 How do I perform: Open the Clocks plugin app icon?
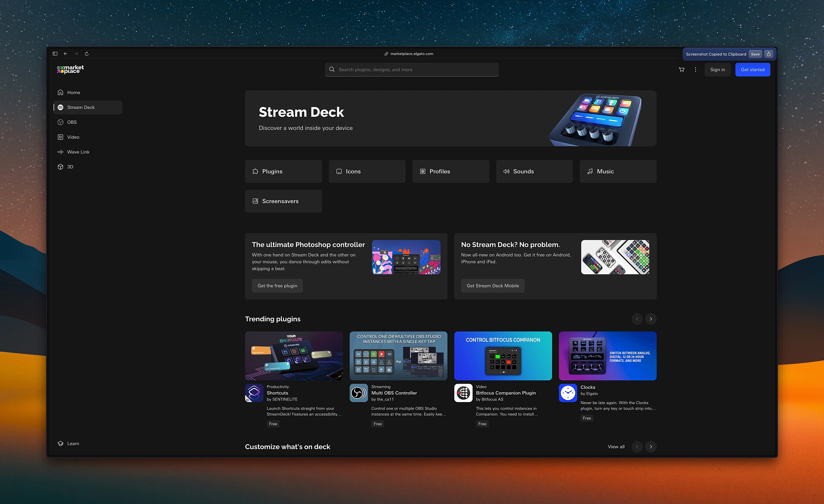pos(568,393)
